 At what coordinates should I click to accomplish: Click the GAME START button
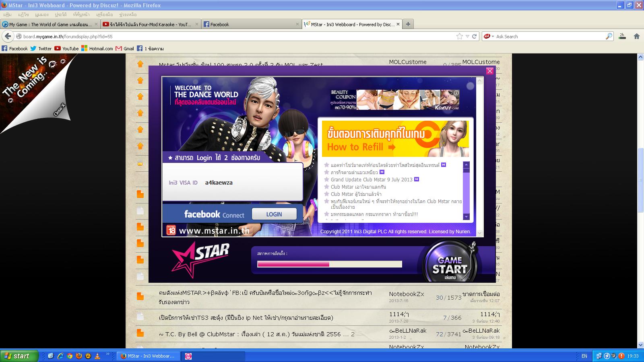pos(450,263)
